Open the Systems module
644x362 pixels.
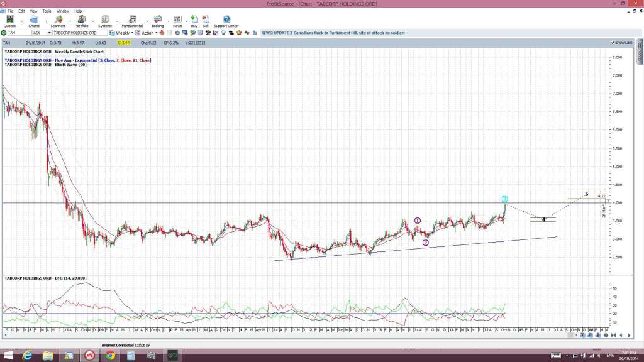pyautogui.click(x=105, y=21)
